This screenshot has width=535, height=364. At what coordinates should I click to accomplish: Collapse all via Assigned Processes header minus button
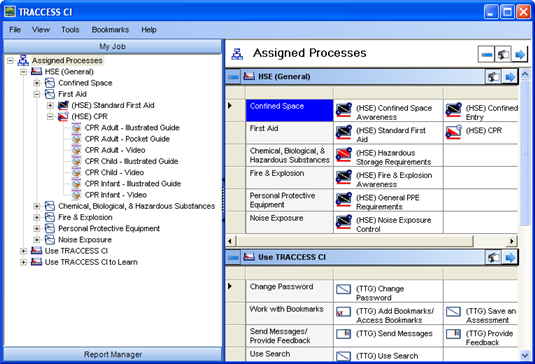pyautogui.click(x=486, y=55)
